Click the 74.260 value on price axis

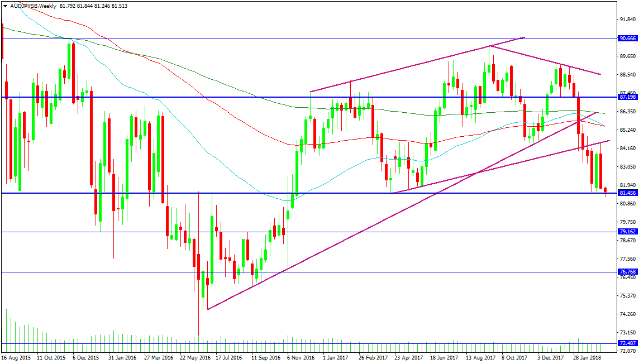(x=628, y=314)
